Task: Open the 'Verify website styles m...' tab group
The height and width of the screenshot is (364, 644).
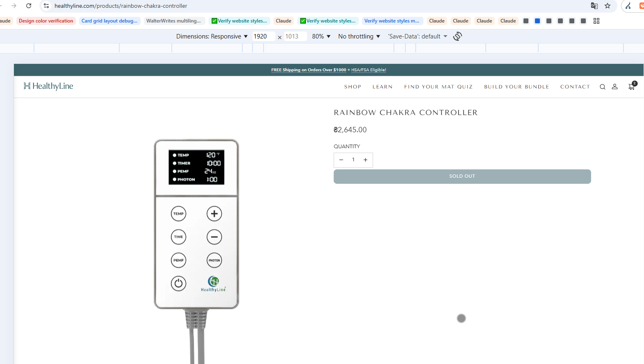Action: [392, 21]
